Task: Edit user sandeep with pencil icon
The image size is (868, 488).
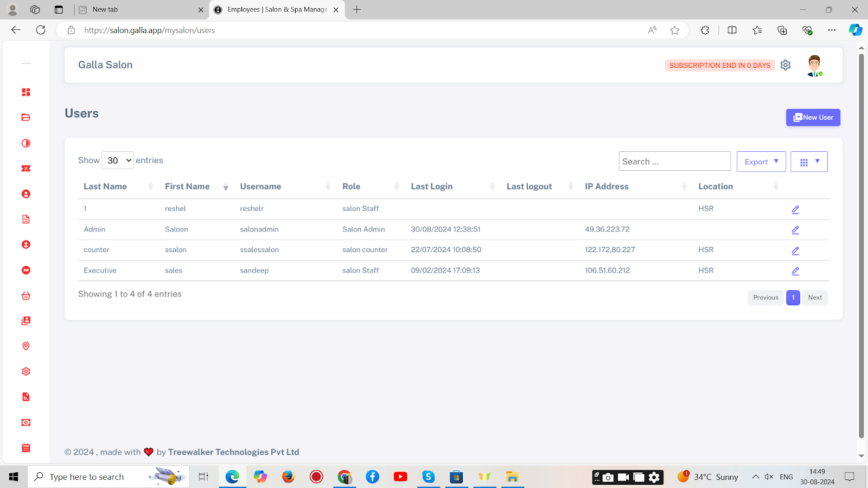Action: [795, 271]
